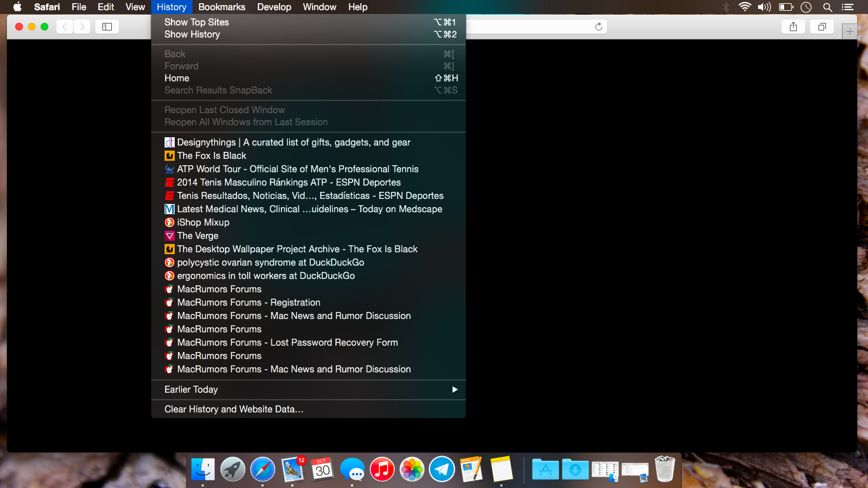
Task: Click the Safari compass icon in Dock
Action: (x=262, y=470)
